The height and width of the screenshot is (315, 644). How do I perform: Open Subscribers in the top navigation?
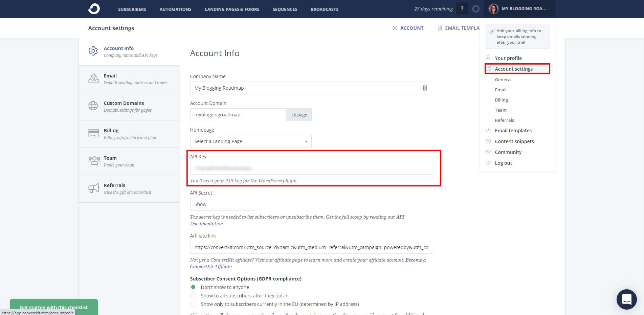click(132, 9)
